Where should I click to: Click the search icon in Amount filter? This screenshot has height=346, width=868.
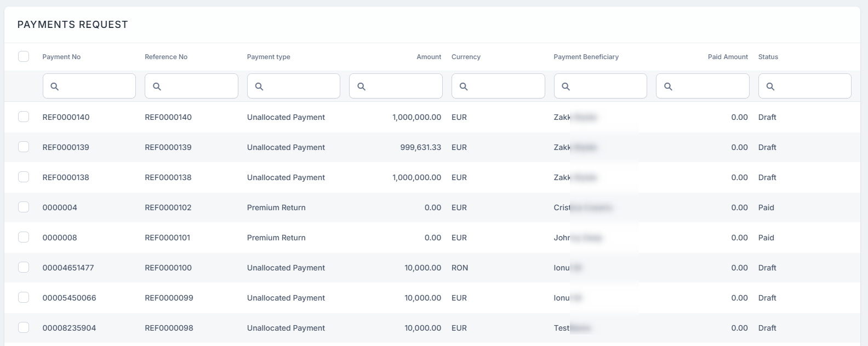[x=361, y=86]
